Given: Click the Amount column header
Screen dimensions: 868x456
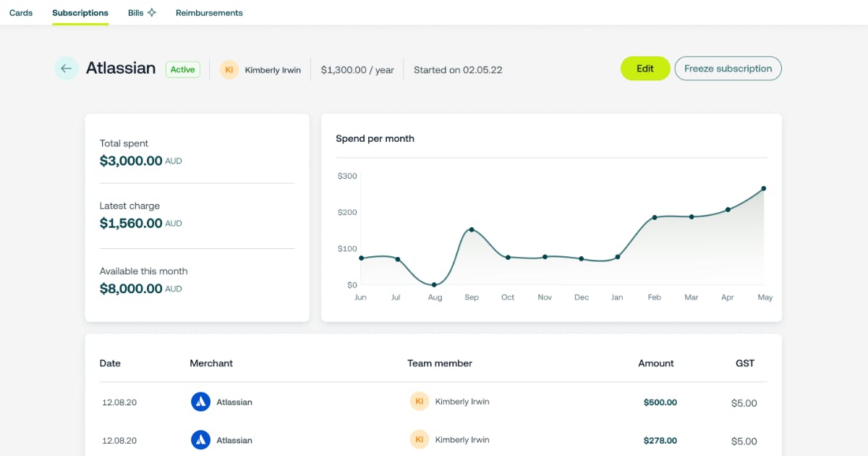Looking at the screenshot, I should point(656,363).
